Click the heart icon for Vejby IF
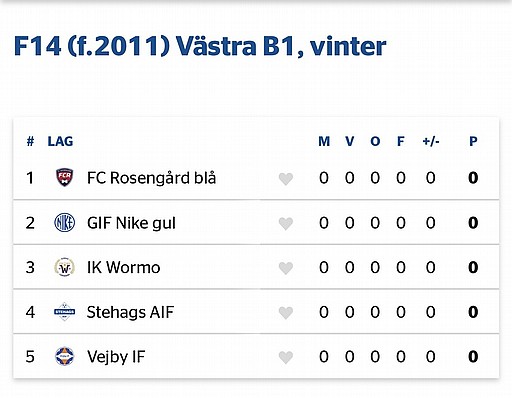The width and height of the screenshot is (512, 398). tap(286, 358)
